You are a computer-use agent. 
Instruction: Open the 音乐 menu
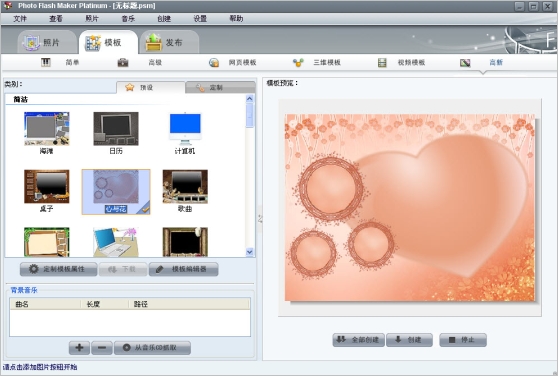[128, 18]
